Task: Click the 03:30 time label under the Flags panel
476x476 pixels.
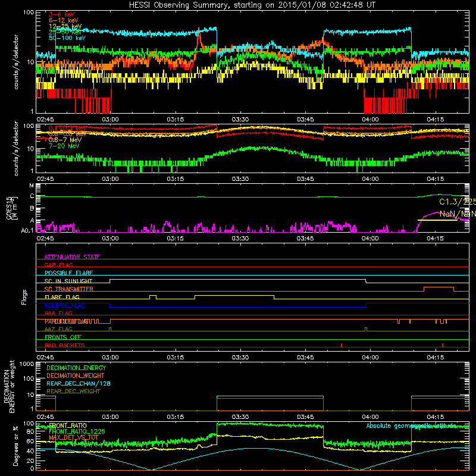Action: click(240, 358)
